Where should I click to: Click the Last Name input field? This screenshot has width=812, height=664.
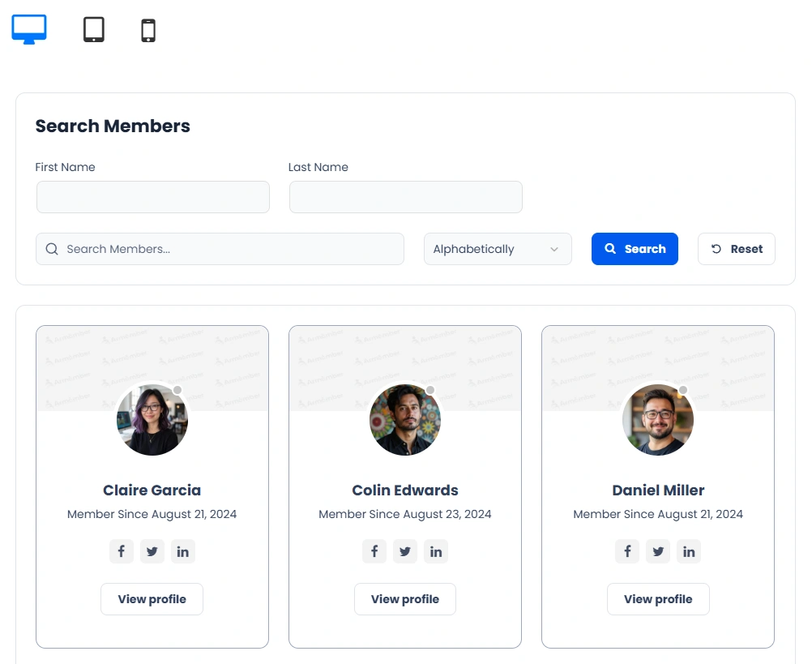click(405, 197)
